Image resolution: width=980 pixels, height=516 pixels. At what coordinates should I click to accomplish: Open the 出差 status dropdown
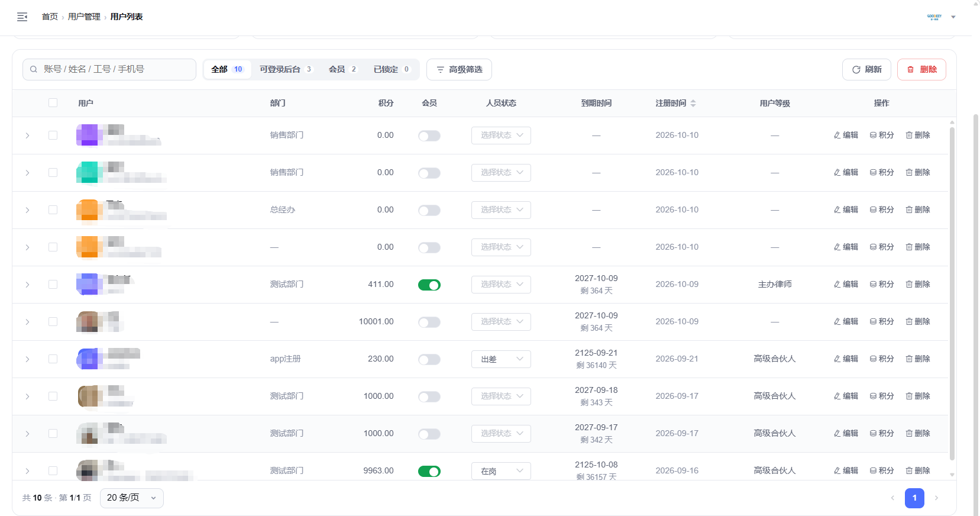501,359
